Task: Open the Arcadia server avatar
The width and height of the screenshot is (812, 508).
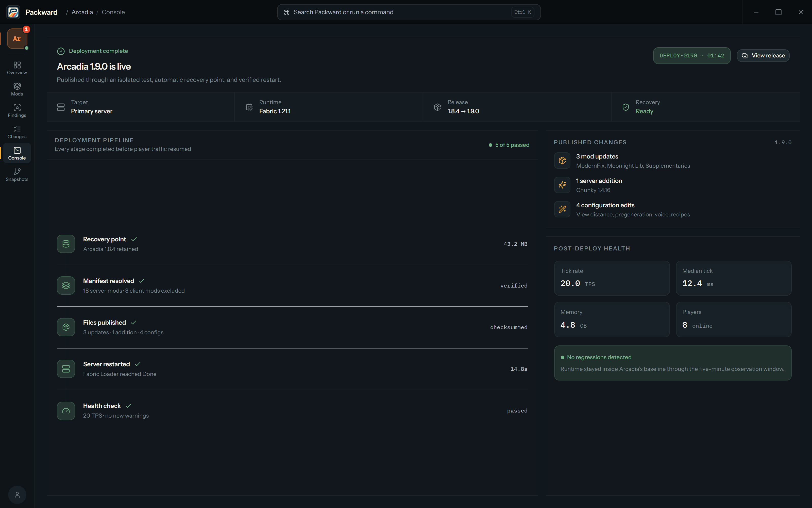Action: point(17,39)
